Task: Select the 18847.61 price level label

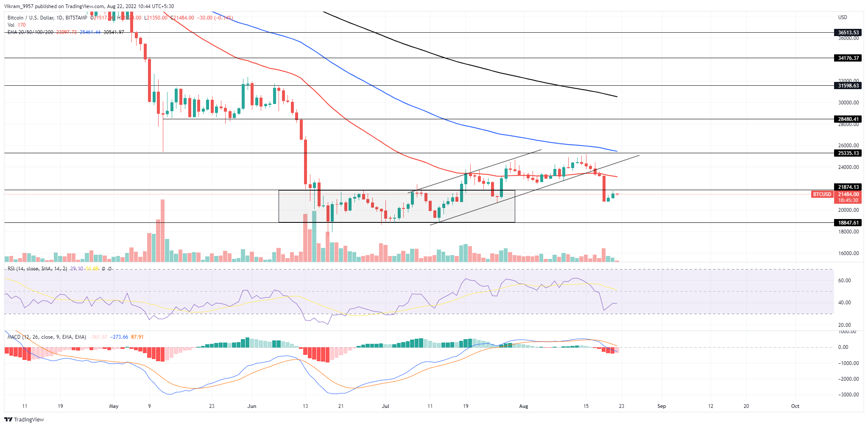Action: [x=848, y=223]
